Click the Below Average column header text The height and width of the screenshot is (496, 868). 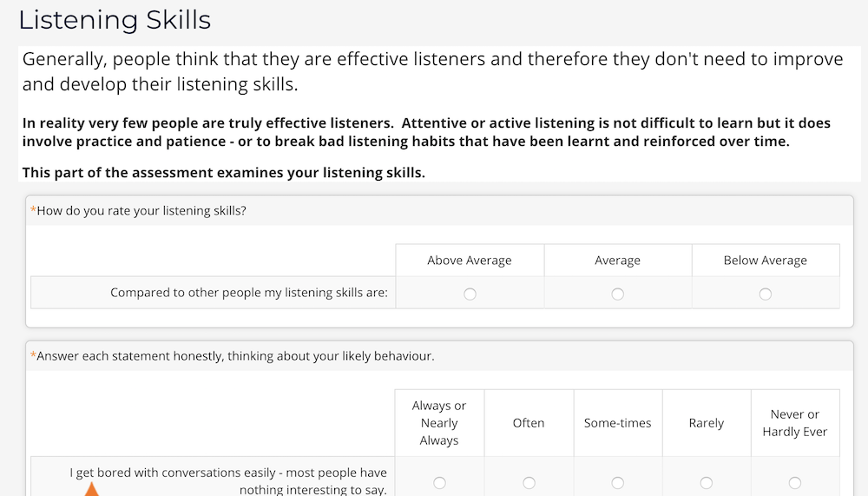pyautogui.click(x=765, y=261)
